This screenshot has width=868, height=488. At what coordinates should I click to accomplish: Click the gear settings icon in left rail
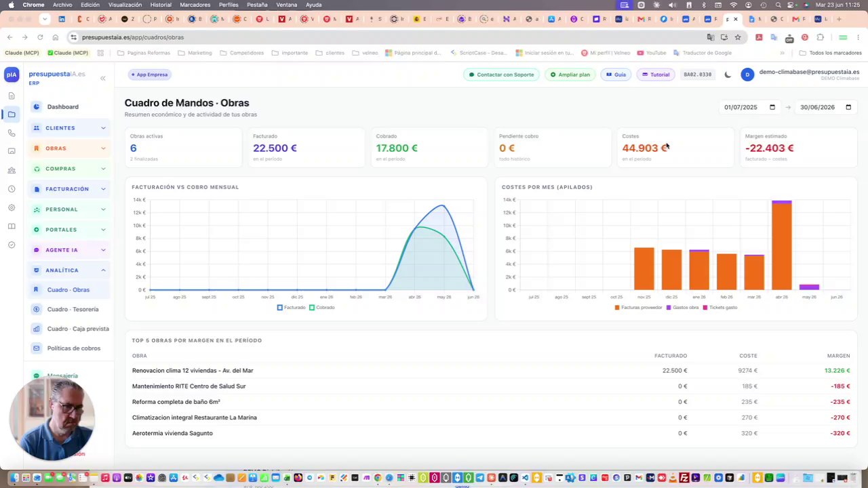click(x=12, y=207)
